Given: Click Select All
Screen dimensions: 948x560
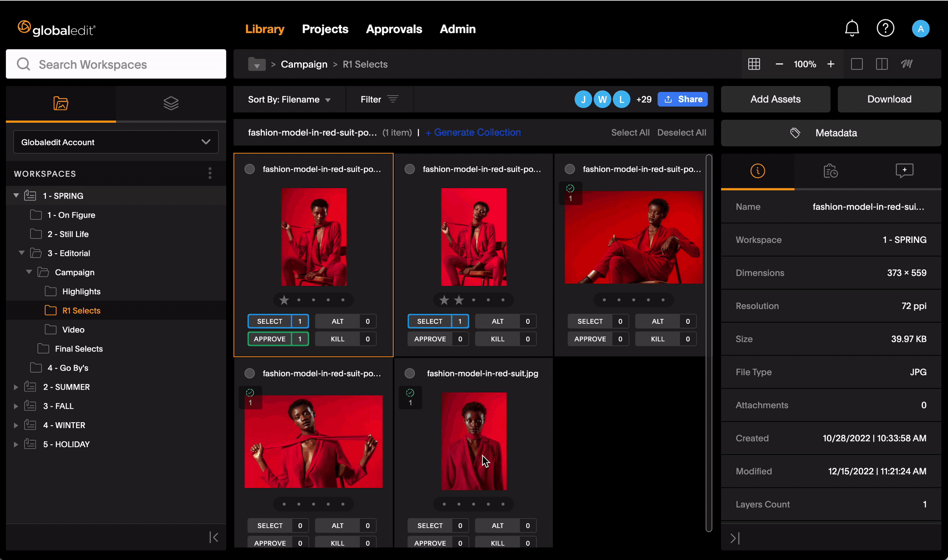Looking at the screenshot, I should 630,133.
